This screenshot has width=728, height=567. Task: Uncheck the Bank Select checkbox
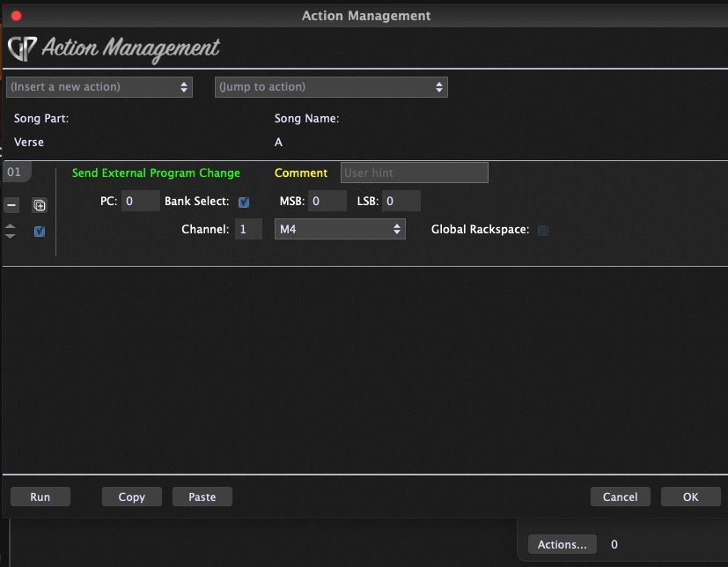click(244, 202)
